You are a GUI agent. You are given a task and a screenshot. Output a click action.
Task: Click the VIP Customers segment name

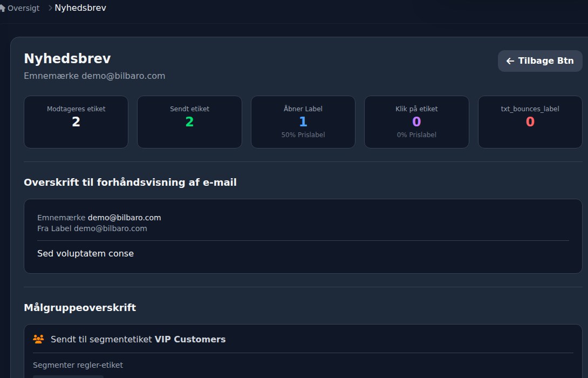(x=190, y=339)
